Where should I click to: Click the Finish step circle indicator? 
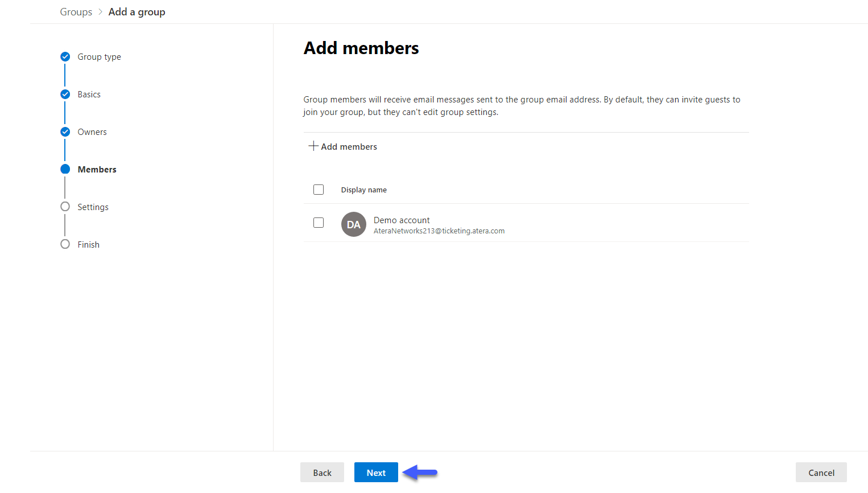[65, 244]
